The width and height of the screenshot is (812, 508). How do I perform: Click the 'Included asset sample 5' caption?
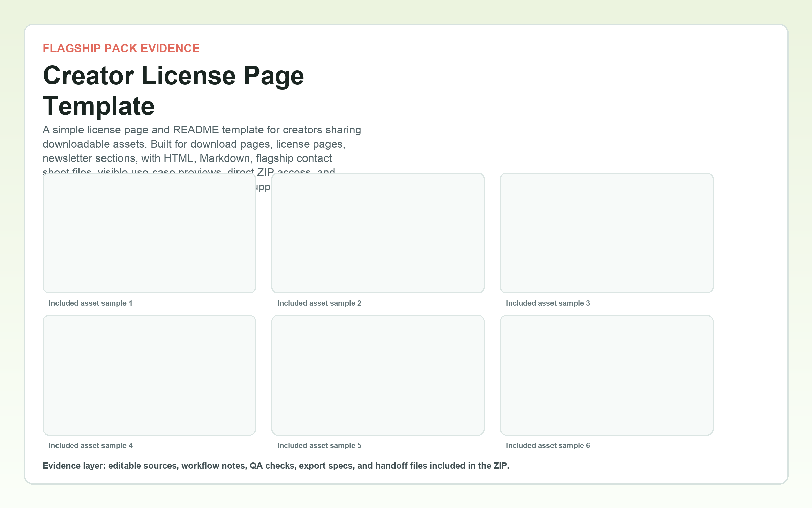click(319, 446)
